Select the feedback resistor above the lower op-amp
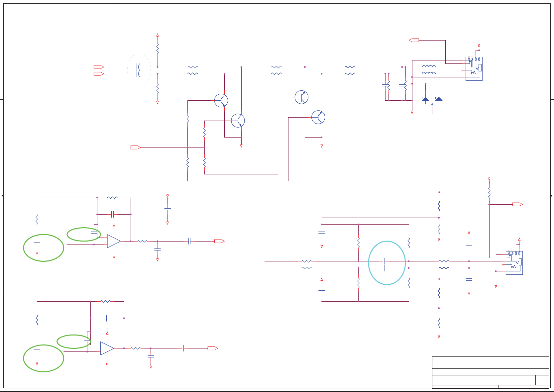The width and height of the screenshot is (554, 392). point(106,301)
